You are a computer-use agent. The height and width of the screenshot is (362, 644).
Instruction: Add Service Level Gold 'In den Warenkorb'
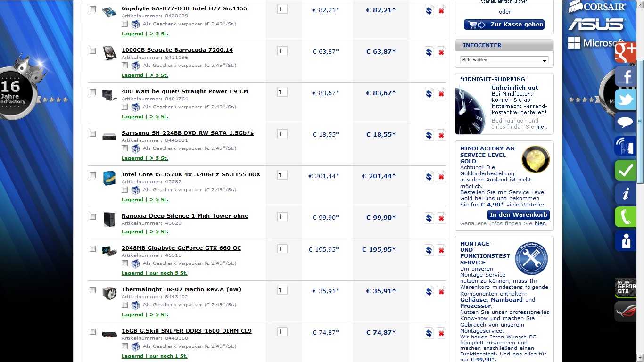[519, 215]
